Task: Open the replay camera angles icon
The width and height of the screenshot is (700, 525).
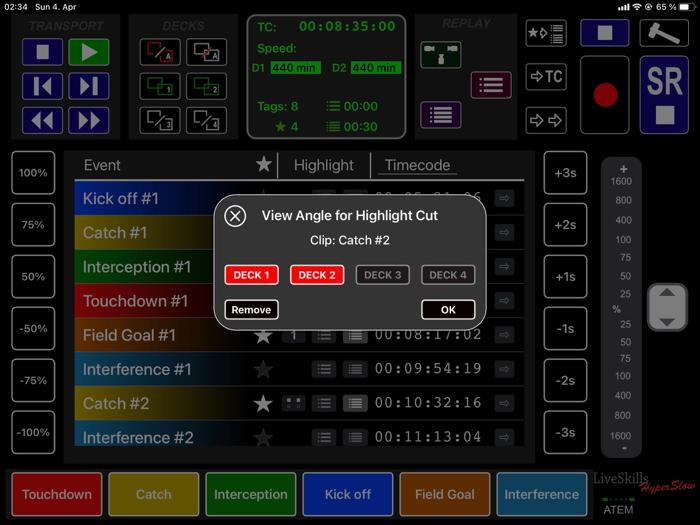Action: coord(441,54)
